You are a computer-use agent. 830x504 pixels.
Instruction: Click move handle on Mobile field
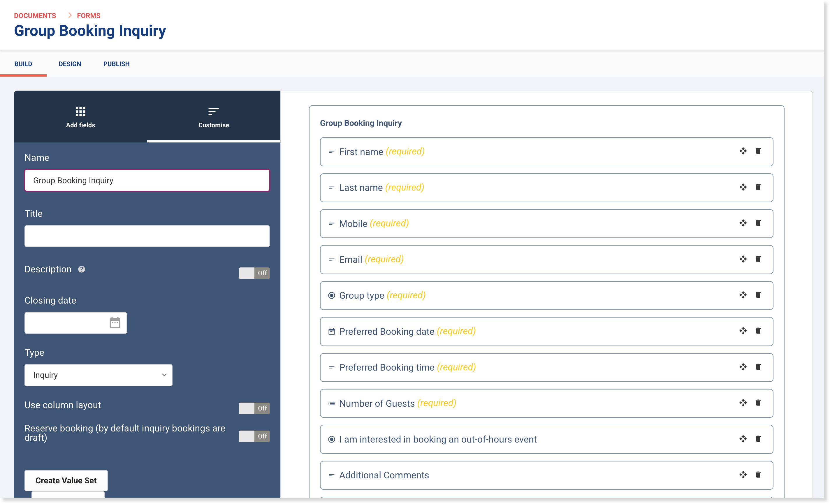click(x=743, y=223)
